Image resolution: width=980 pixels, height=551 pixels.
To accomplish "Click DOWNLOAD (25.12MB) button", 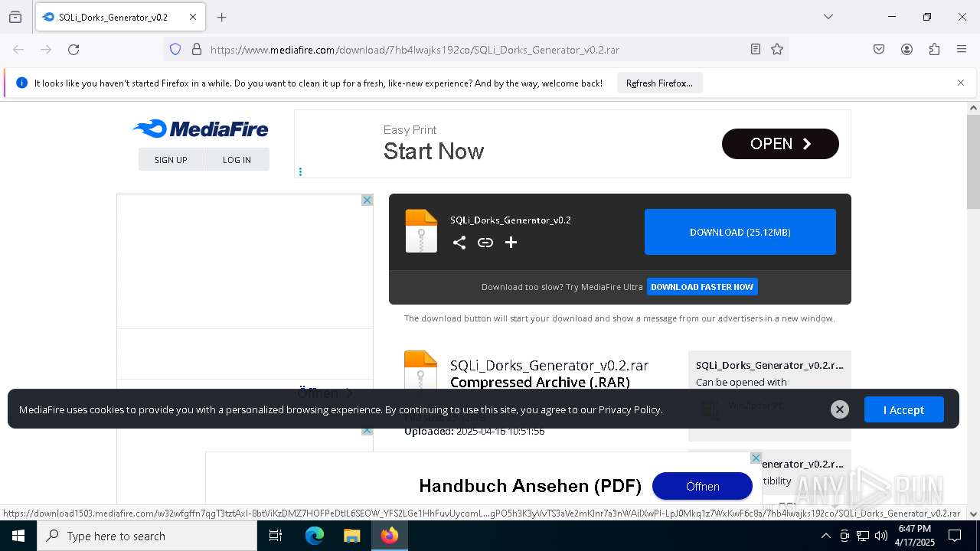I will click(x=740, y=232).
